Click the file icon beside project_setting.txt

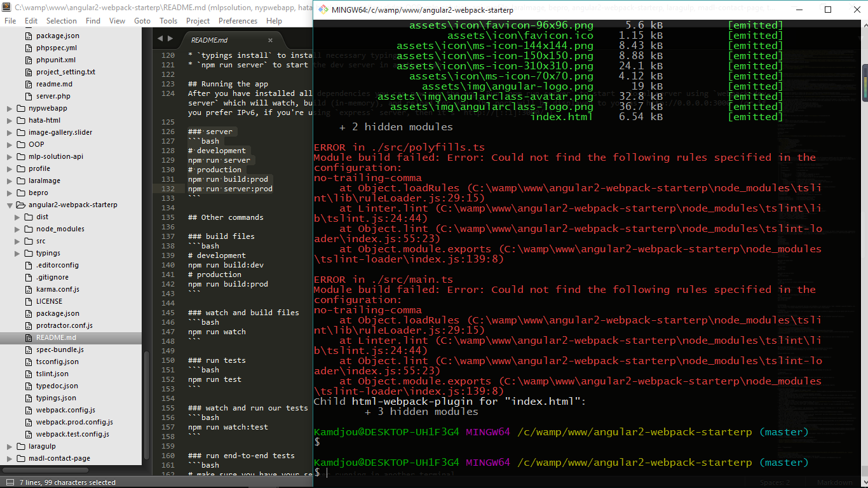28,72
